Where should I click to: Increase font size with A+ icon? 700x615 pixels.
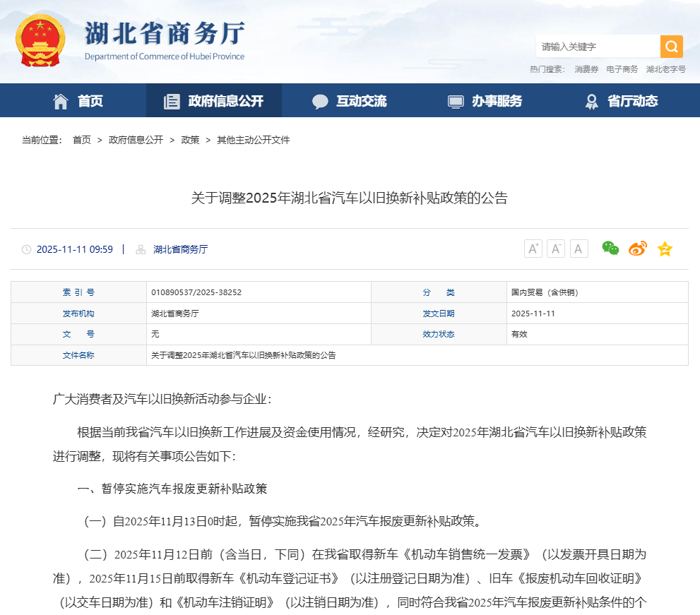pos(533,249)
